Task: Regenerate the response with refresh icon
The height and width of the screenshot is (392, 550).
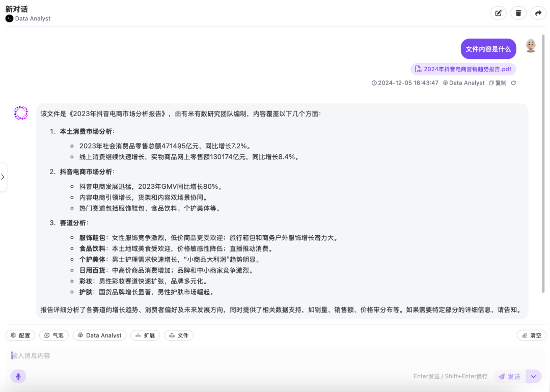Action: click(513, 82)
